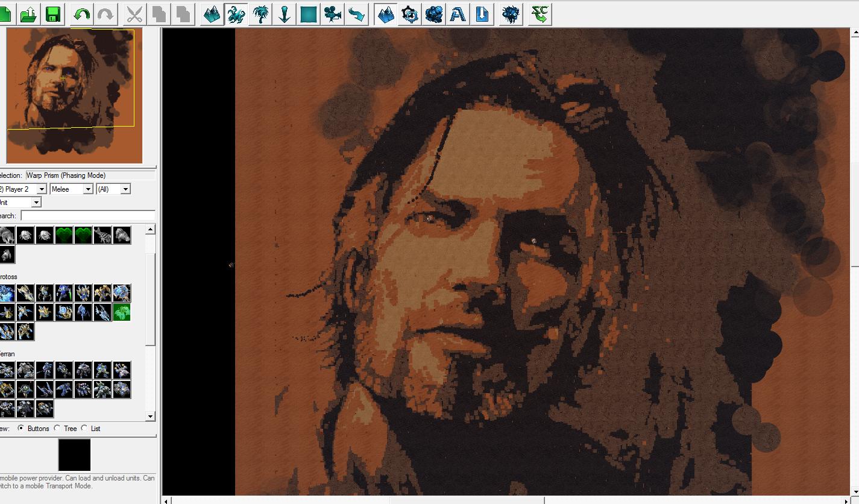Choose the Colossus unit icon
The image size is (859, 504).
tap(45, 294)
